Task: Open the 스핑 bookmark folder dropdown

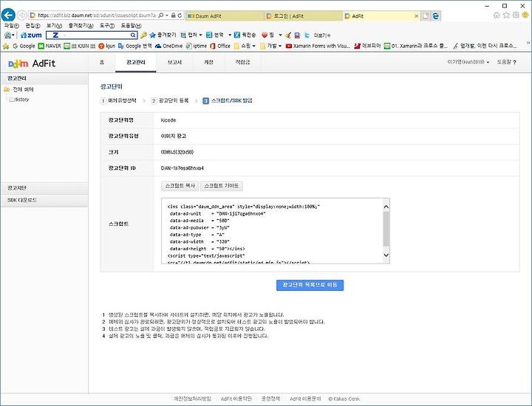Action: point(245,46)
